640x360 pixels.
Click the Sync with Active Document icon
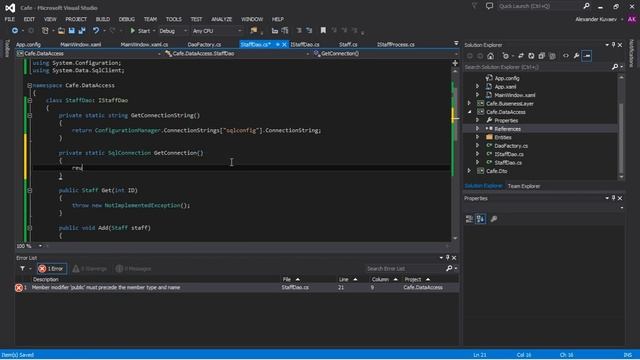[521, 56]
